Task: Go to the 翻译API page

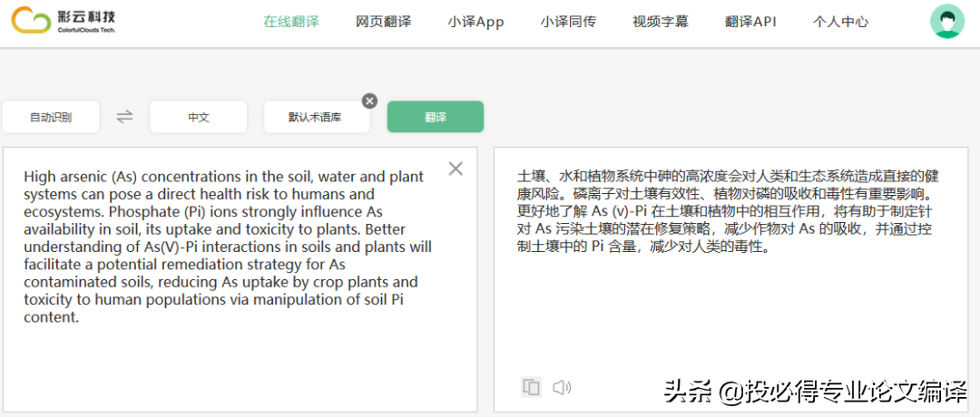Action: point(750,22)
